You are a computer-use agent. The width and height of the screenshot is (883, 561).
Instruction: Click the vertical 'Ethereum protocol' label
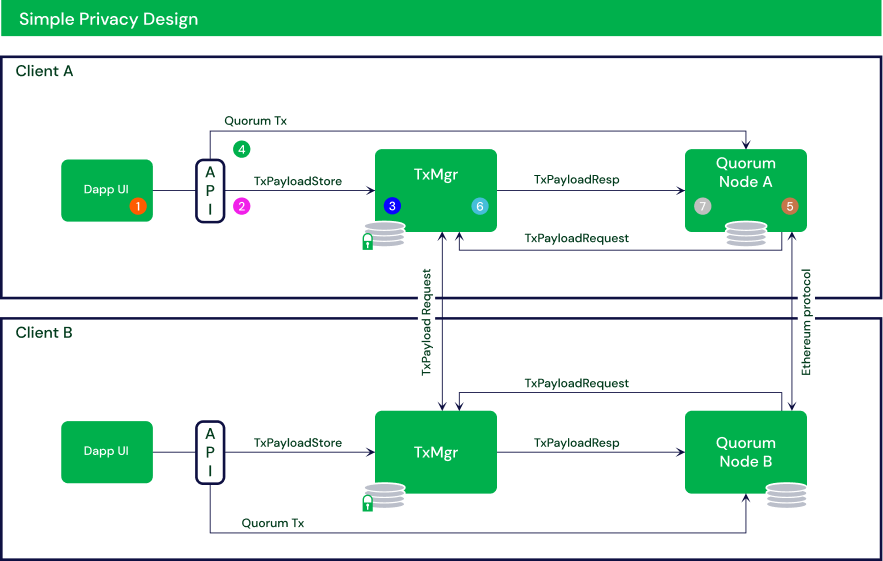coord(806,322)
